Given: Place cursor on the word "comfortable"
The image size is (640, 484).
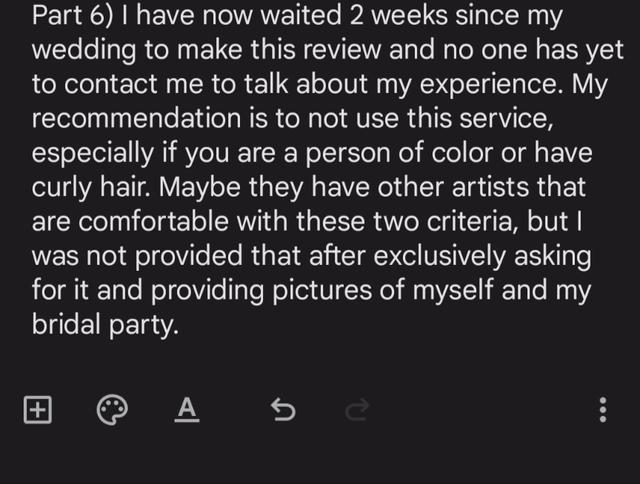Looking at the screenshot, I should [153, 222].
